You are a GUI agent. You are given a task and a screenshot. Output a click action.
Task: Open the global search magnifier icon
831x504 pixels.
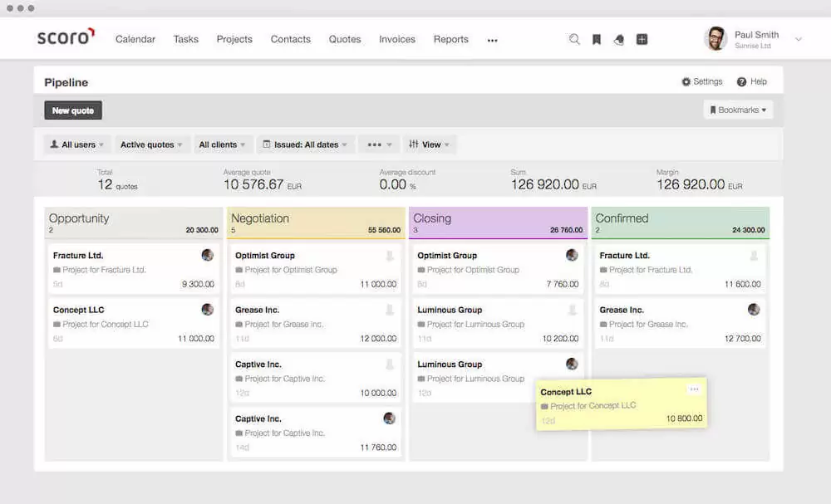pos(574,38)
